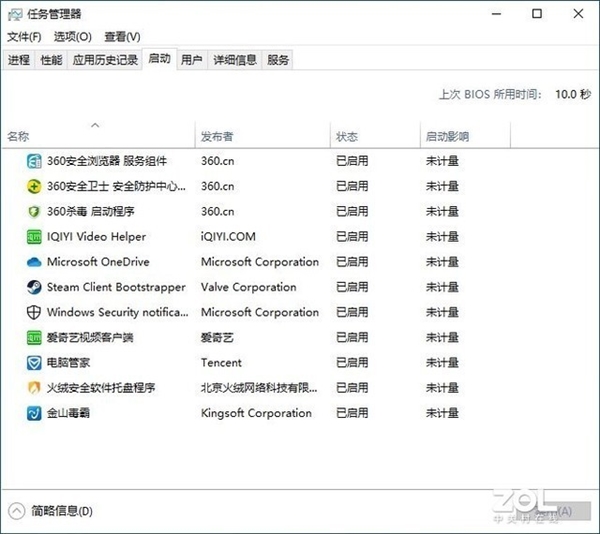Sort by the 启动影响 column header

[x=447, y=137]
